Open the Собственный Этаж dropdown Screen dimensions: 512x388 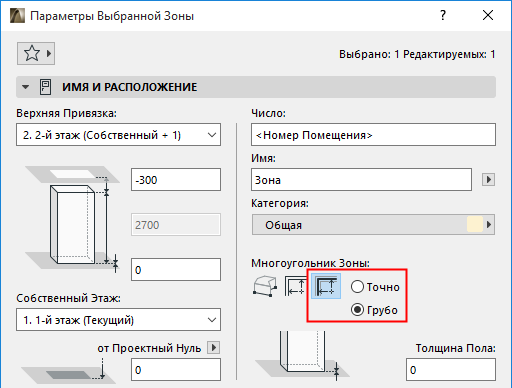tap(118, 320)
